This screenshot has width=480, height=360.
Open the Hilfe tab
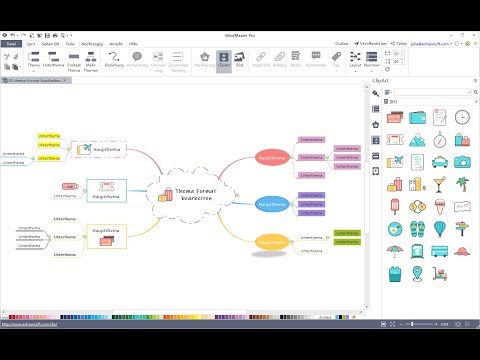tap(133, 44)
